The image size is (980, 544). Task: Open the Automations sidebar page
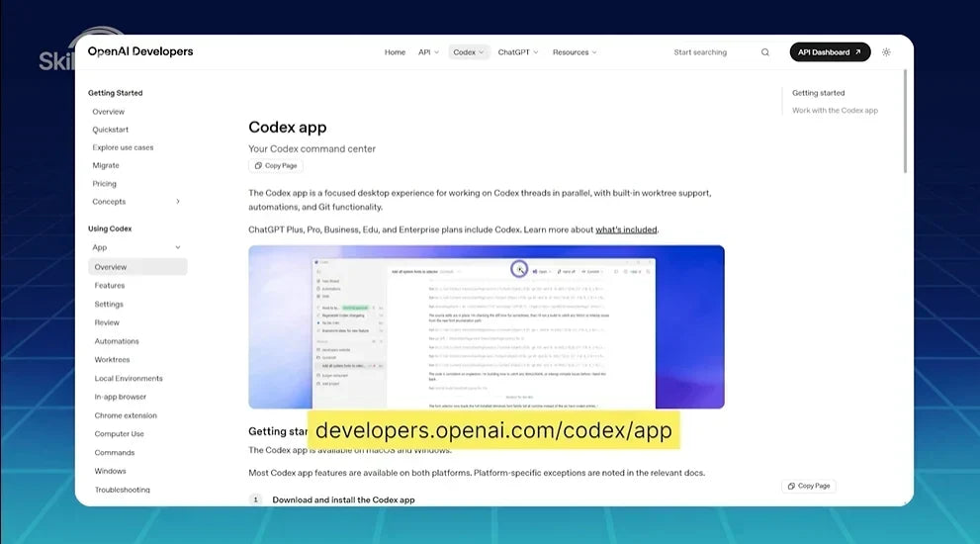click(x=117, y=341)
